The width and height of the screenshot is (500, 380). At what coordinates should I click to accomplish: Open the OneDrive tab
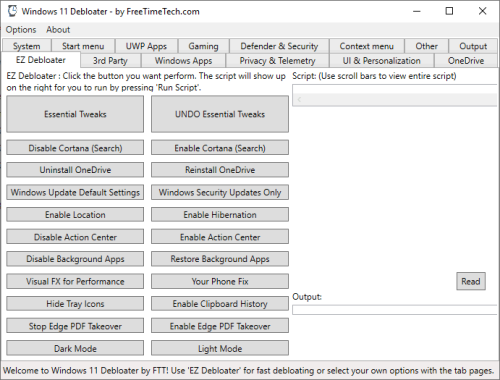coord(466,61)
